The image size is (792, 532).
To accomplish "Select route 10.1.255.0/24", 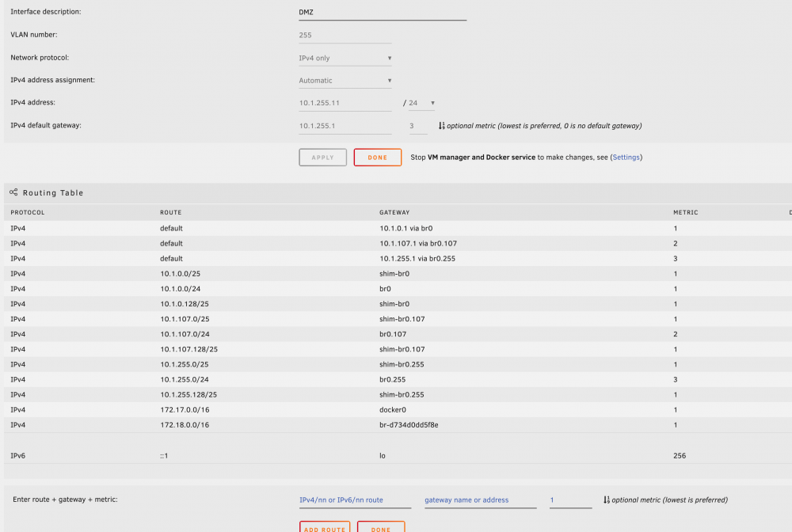I will click(185, 379).
